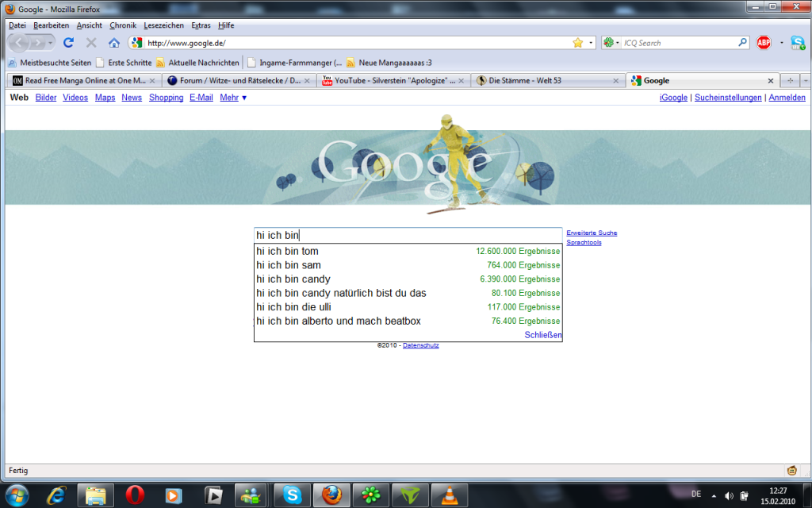Click the Skype toolbar icon in Firefox
The image size is (812, 508).
pos(798,43)
